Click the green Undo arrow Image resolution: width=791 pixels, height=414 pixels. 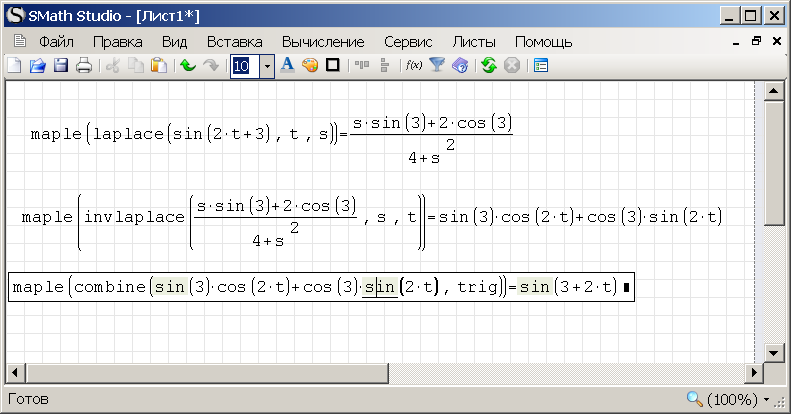click(x=187, y=66)
